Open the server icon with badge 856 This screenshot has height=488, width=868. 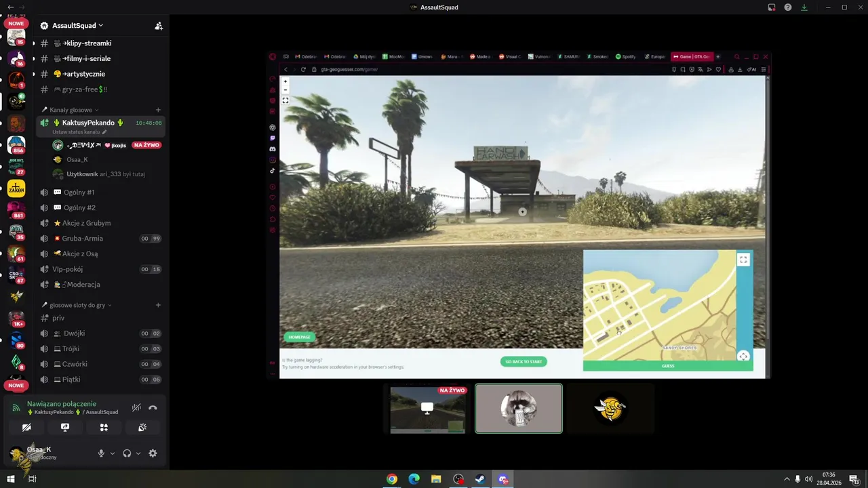coord(16,145)
